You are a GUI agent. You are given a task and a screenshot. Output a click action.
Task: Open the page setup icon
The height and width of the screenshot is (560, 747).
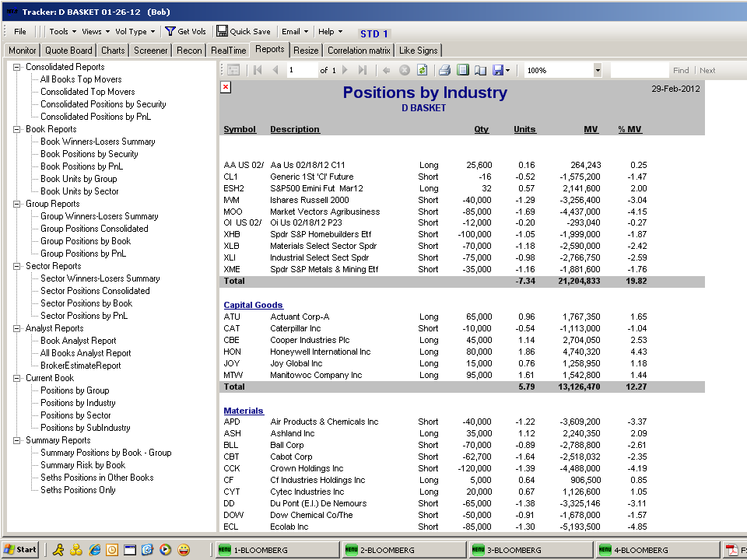(x=480, y=71)
